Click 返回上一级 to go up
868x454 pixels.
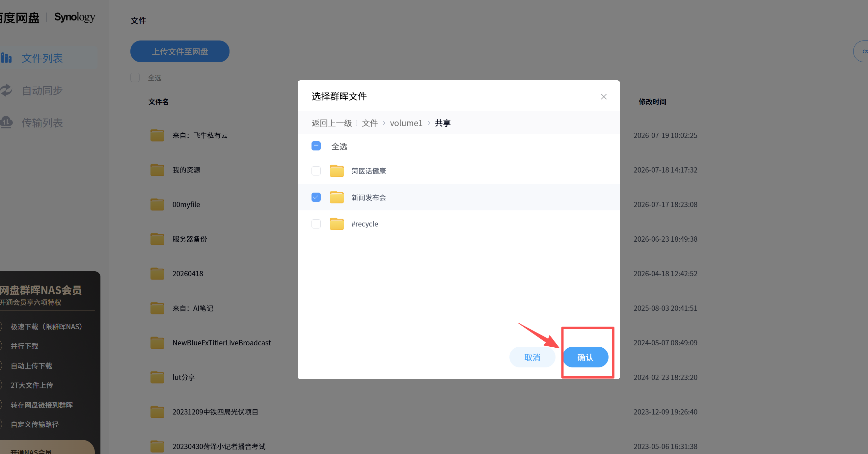332,123
